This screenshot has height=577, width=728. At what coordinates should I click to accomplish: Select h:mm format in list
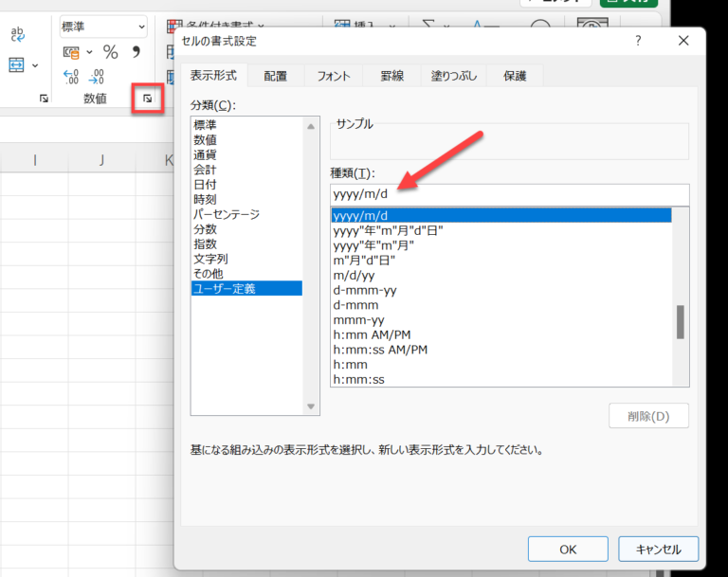[501, 365]
